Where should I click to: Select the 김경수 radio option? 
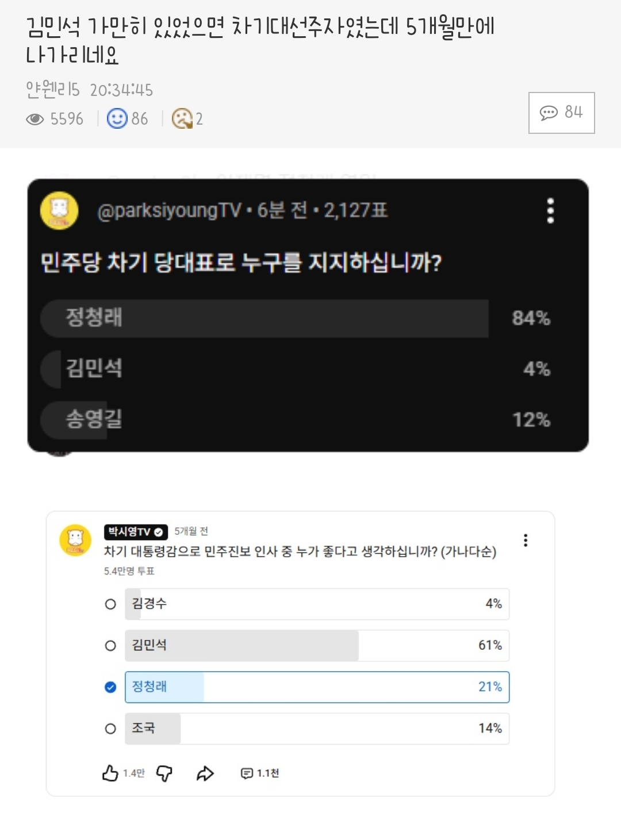[x=110, y=604]
